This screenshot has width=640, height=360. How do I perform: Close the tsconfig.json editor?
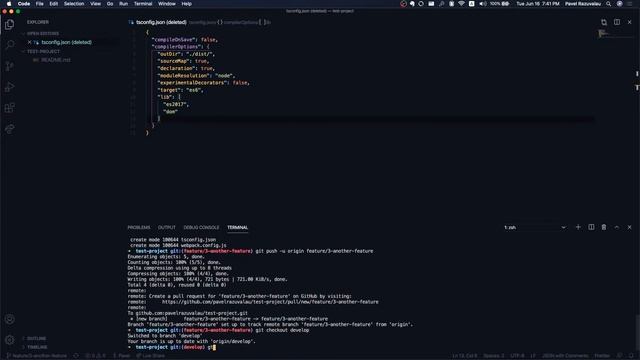pos(629,22)
